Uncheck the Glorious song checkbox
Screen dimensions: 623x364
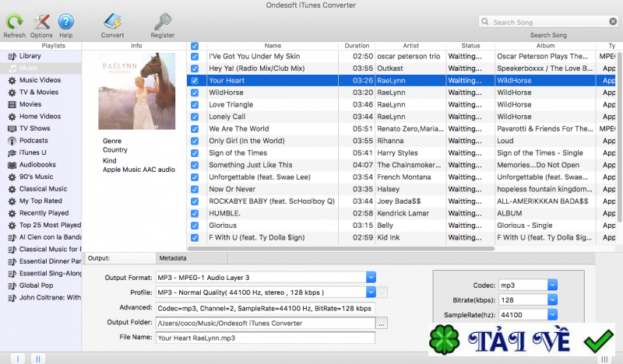click(x=195, y=226)
